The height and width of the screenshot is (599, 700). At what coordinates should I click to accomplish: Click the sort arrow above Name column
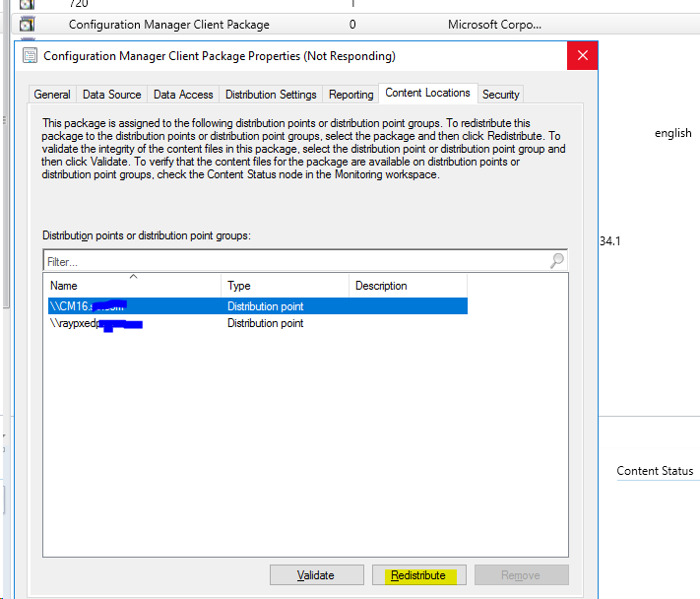(x=133, y=277)
